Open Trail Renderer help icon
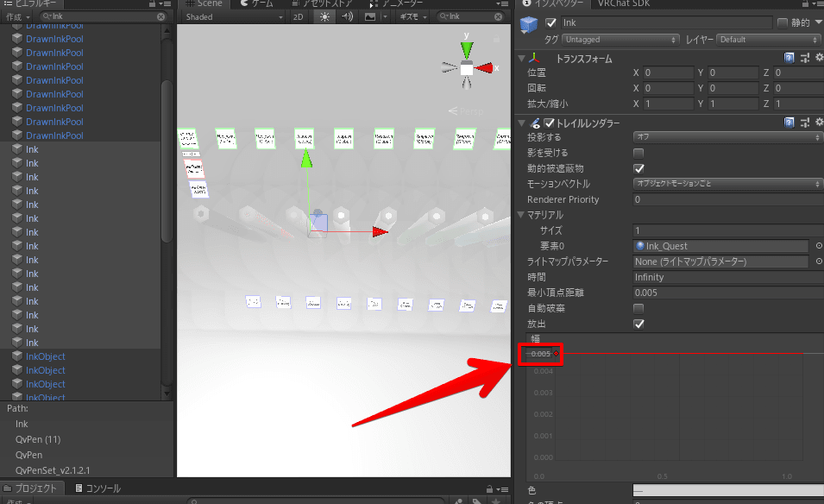The width and height of the screenshot is (824, 504). click(789, 123)
